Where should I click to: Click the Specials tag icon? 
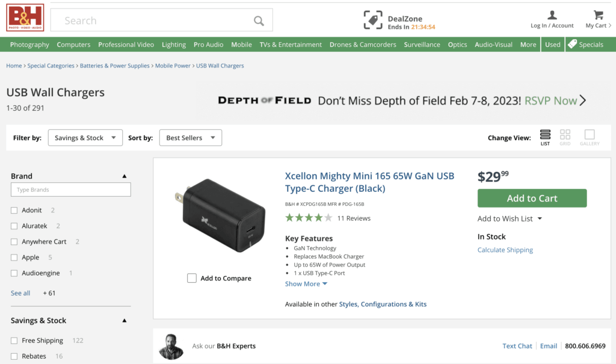pyautogui.click(x=573, y=44)
